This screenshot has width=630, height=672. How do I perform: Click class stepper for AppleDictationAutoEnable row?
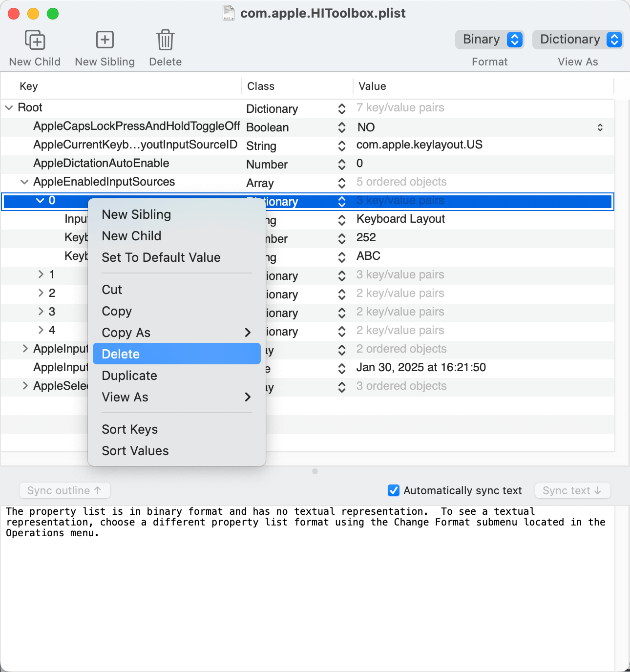pyautogui.click(x=342, y=165)
